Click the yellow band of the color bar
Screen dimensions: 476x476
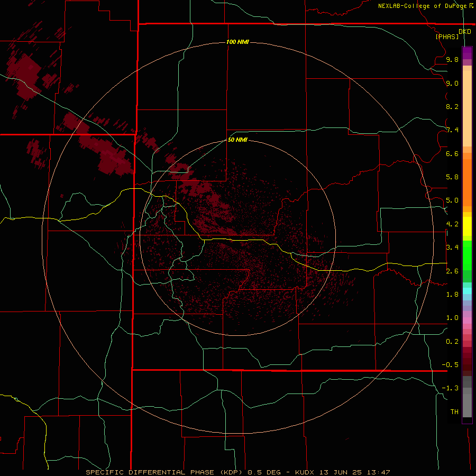tap(467, 226)
